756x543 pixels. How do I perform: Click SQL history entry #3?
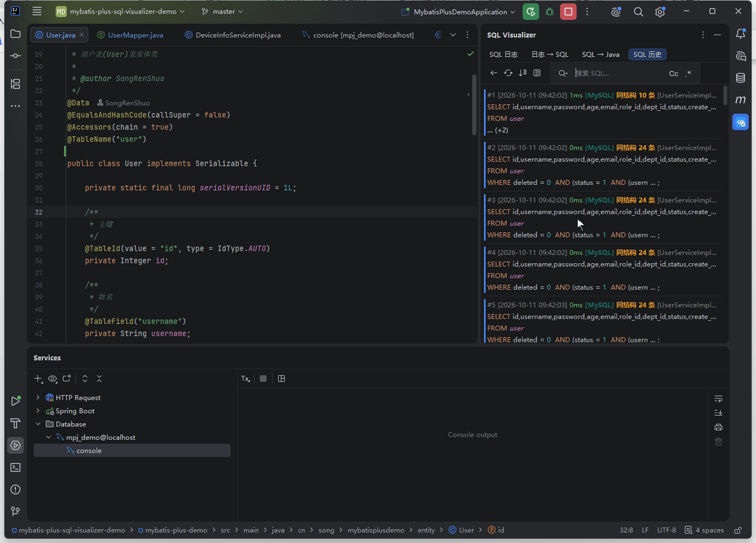pos(602,217)
